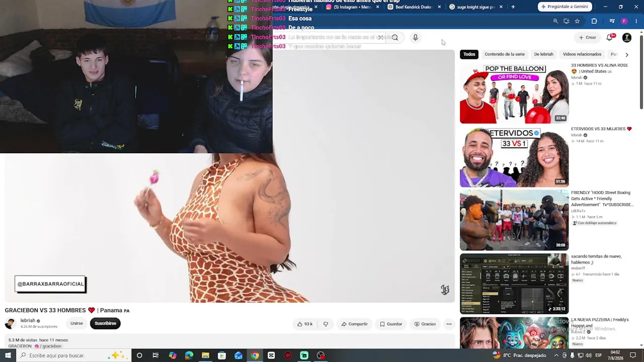The width and height of the screenshot is (644, 362).
Task: Open the YouTube account avatar menu
Action: 627,37
